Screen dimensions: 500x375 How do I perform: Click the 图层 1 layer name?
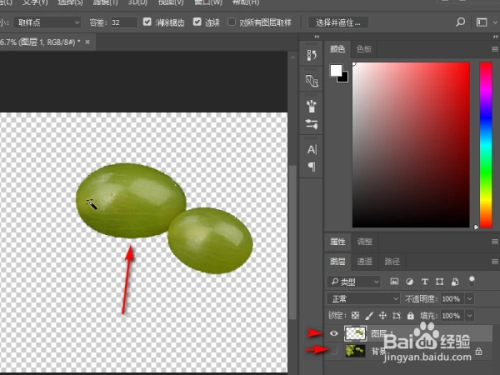click(x=382, y=333)
